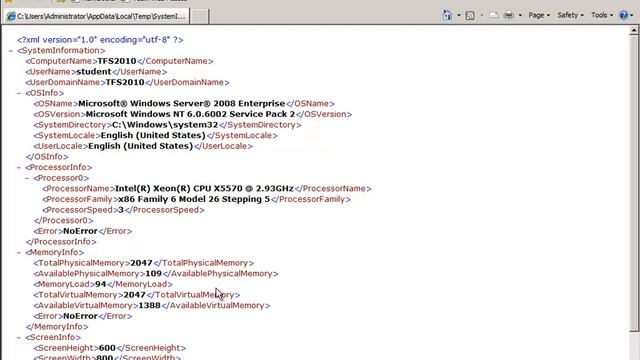Screen dimensions: 640x360
Task: Click the UserName value student
Action: 94,71
